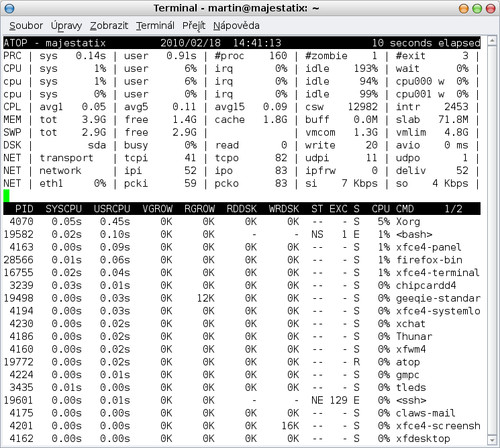500x448 pixels.
Task: Open the Terminál menu
Action: coord(155,26)
